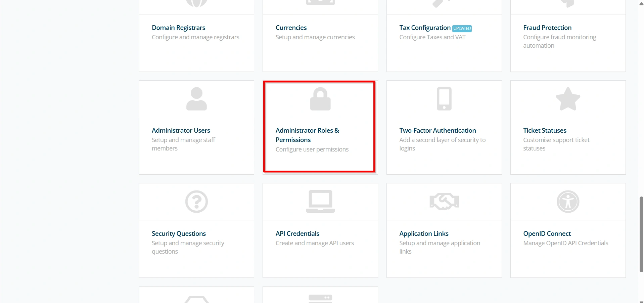Open Security Questions setup
The width and height of the screenshot is (644, 303).
[x=179, y=233]
